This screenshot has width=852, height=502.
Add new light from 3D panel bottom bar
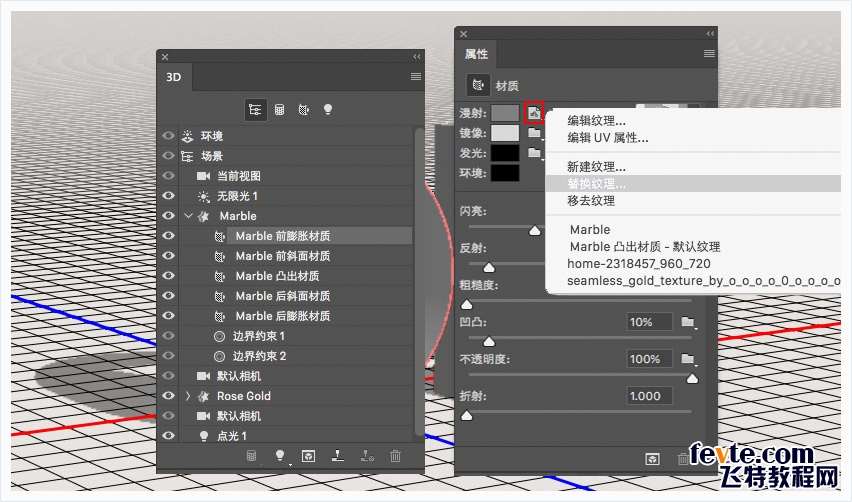point(280,456)
